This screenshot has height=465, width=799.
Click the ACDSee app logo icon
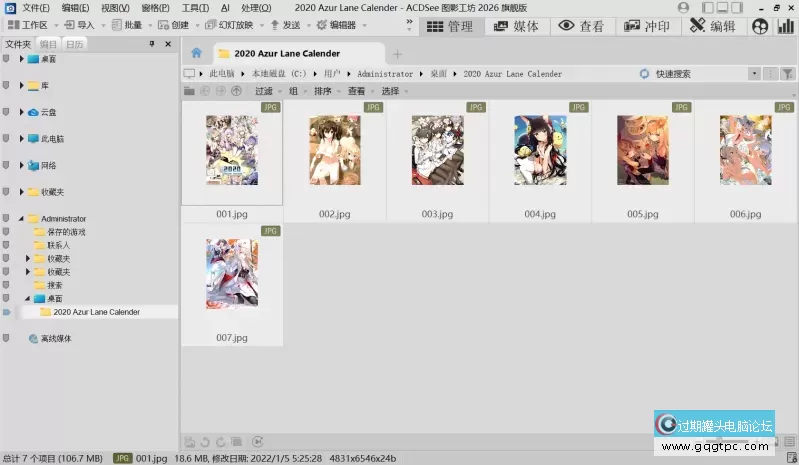pyautogui.click(x=10, y=8)
